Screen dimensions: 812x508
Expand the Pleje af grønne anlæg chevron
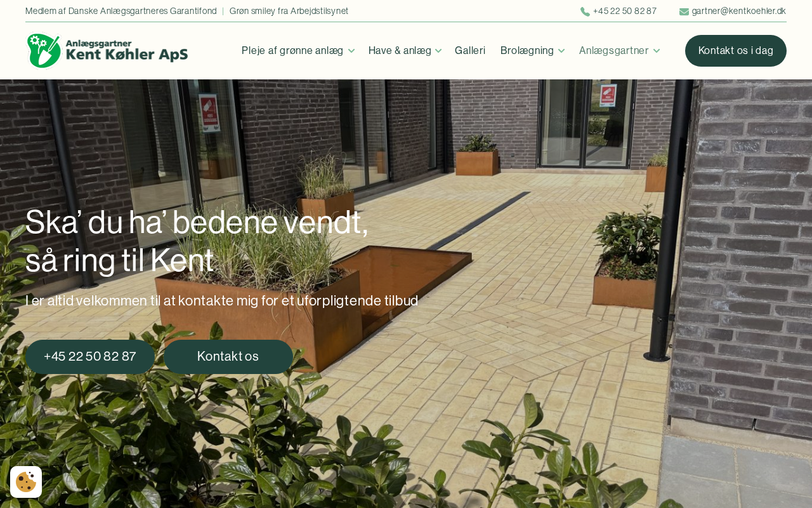coord(351,51)
